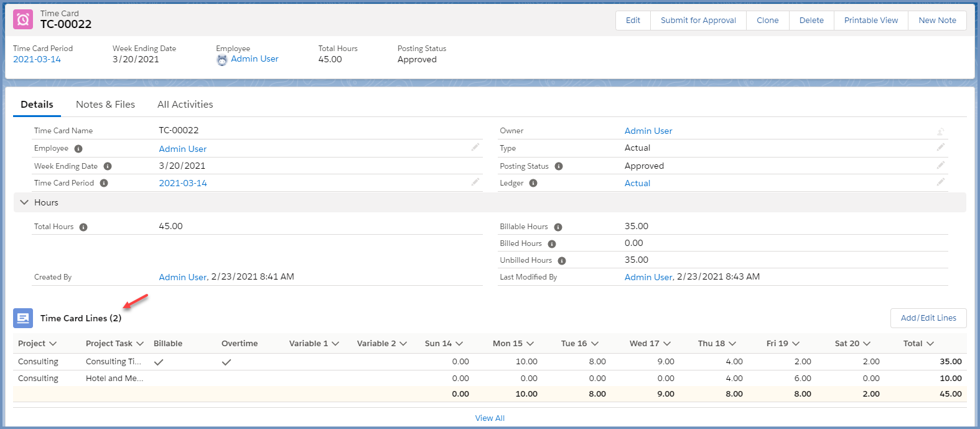Click the Time Card Lines list icon

(23, 318)
